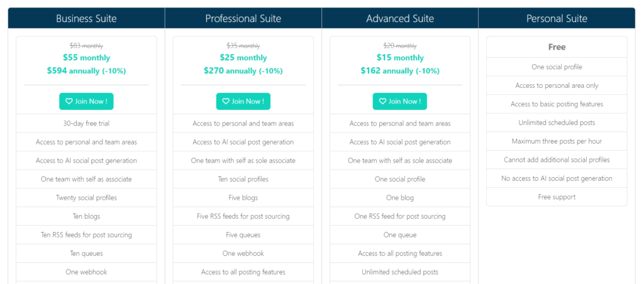The width and height of the screenshot is (644, 284).
Task: Join the Advanced Suite plan
Action: click(399, 101)
